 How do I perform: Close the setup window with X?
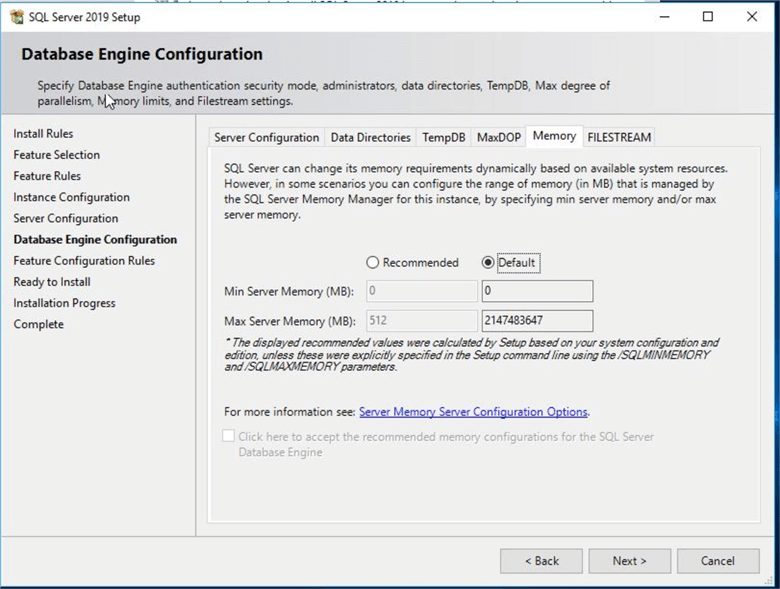click(x=752, y=17)
